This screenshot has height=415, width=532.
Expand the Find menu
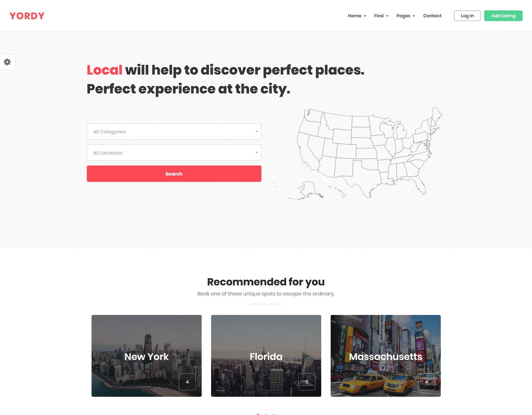381,16
